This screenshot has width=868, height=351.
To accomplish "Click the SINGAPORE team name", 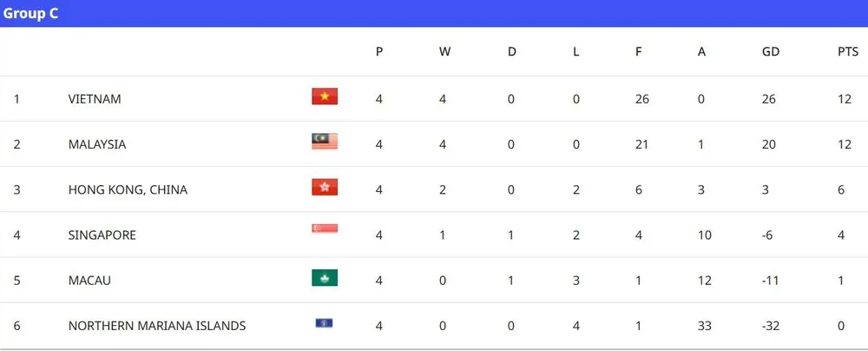I will click(102, 235).
